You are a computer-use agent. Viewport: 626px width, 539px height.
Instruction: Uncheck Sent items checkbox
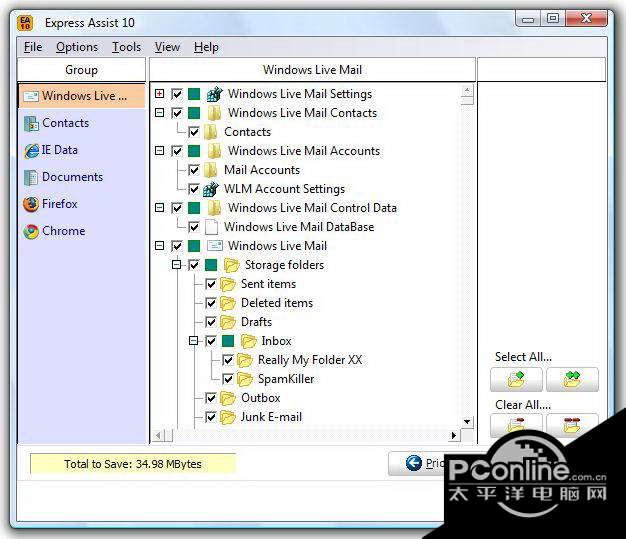pos(210,284)
